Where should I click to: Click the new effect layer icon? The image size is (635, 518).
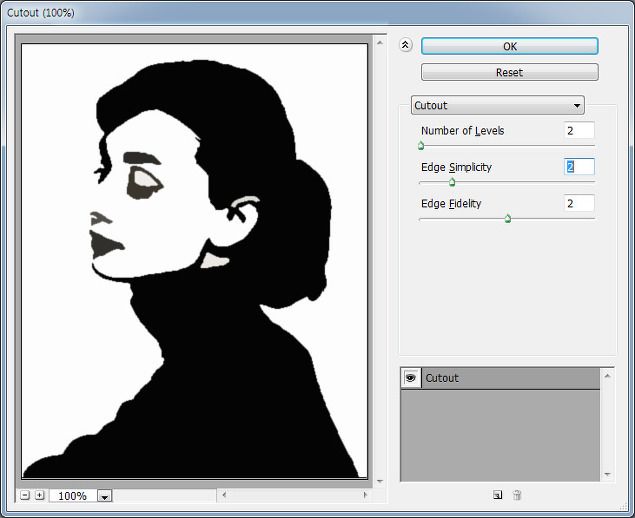point(497,495)
